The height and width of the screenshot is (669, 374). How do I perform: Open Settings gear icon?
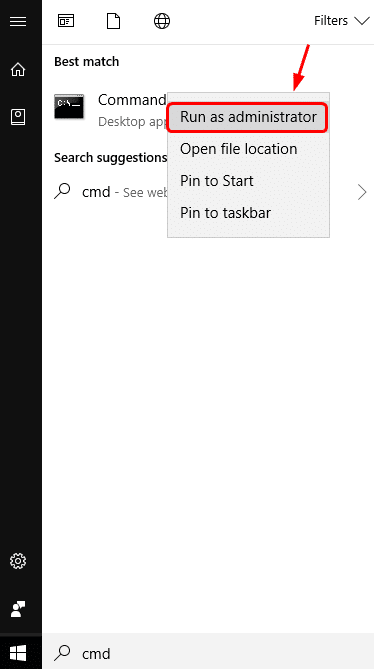(18, 561)
